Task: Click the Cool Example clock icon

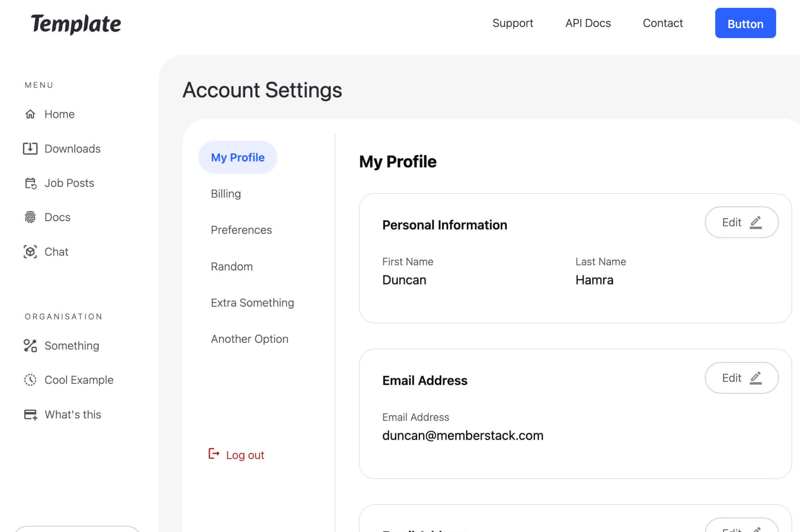Action: (x=30, y=380)
